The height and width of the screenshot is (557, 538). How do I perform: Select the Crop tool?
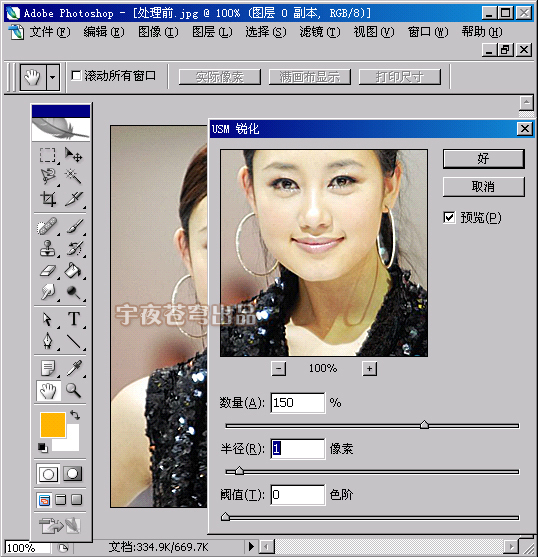point(48,199)
